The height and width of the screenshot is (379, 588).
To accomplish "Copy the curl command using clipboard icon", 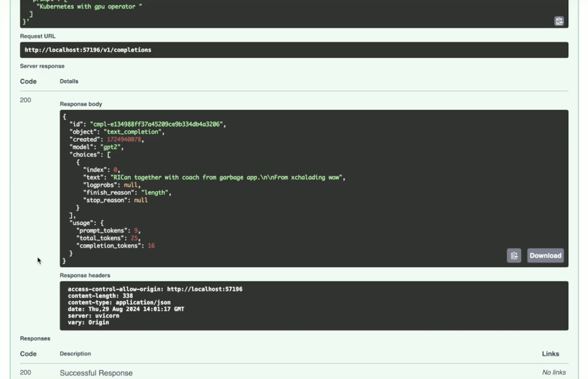I will point(559,21).
